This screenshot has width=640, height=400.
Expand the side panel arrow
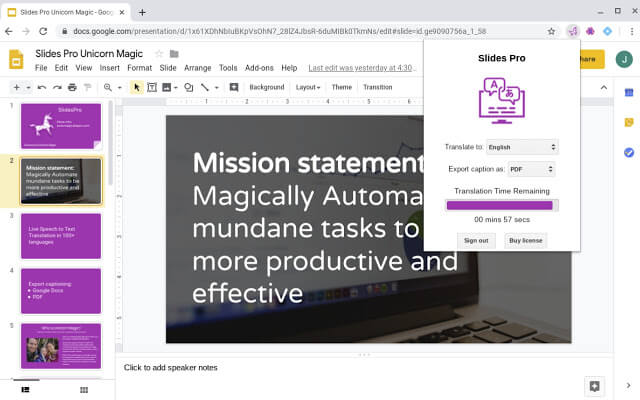tap(628, 385)
